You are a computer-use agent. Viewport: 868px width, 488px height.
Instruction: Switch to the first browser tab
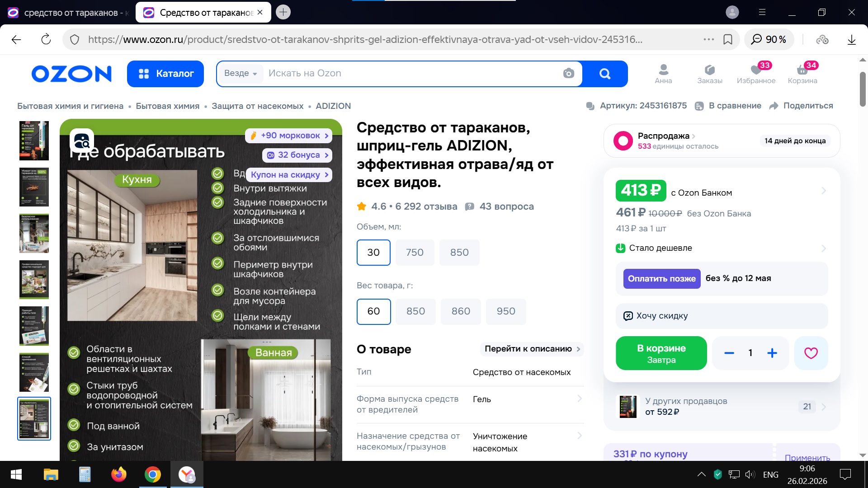coord(68,13)
